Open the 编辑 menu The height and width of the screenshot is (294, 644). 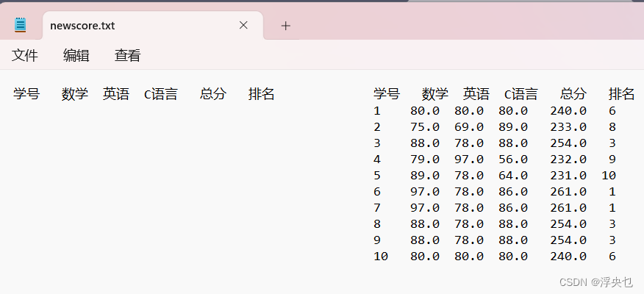click(76, 55)
